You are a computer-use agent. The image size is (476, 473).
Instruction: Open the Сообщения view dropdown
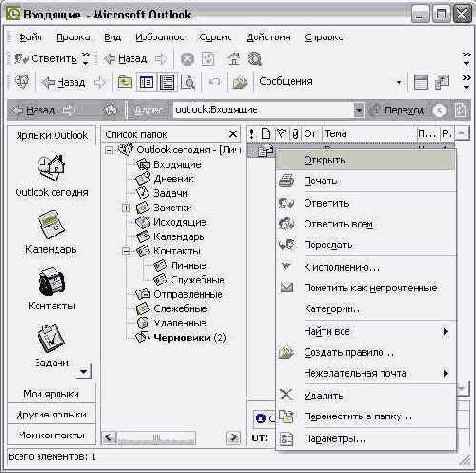399,82
